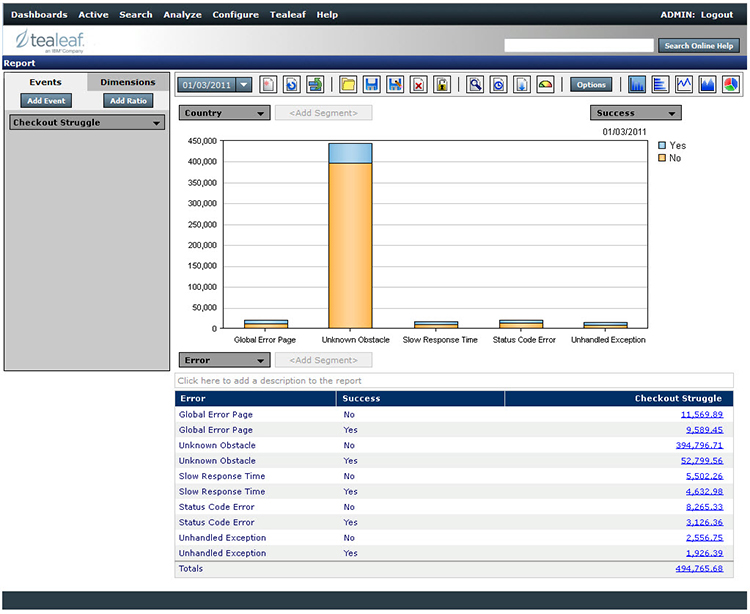The image size is (750, 614).
Task: Click the new report document icon
Action: [x=267, y=85]
